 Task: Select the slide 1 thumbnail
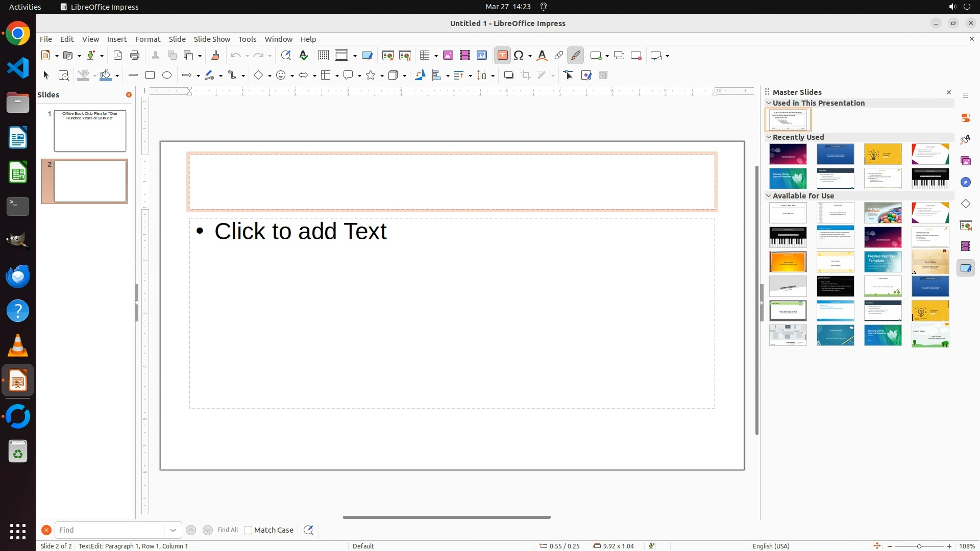click(x=90, y=131)
